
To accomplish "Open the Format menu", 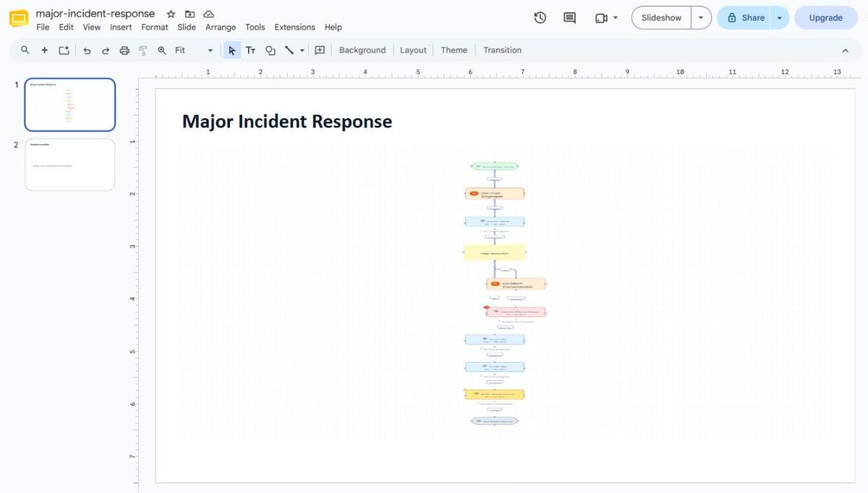I will (x=155, y=27).
